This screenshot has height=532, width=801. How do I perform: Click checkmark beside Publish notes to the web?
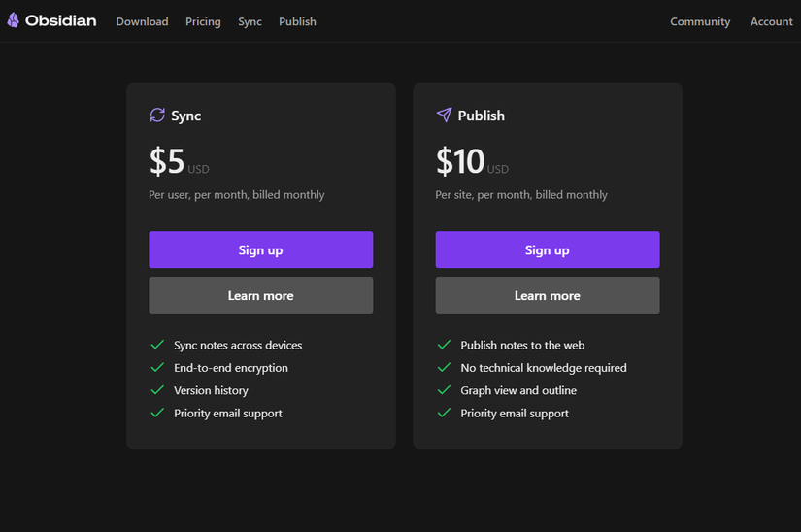444,345
